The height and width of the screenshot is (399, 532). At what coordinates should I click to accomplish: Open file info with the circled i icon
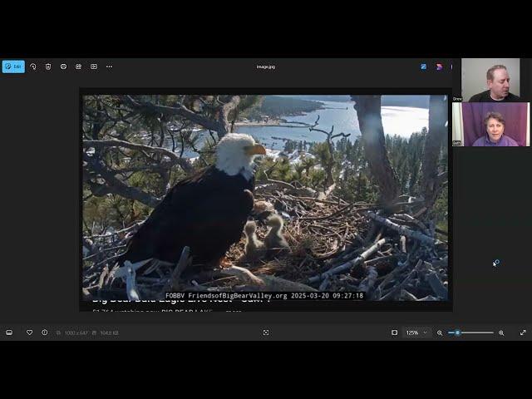44,332
